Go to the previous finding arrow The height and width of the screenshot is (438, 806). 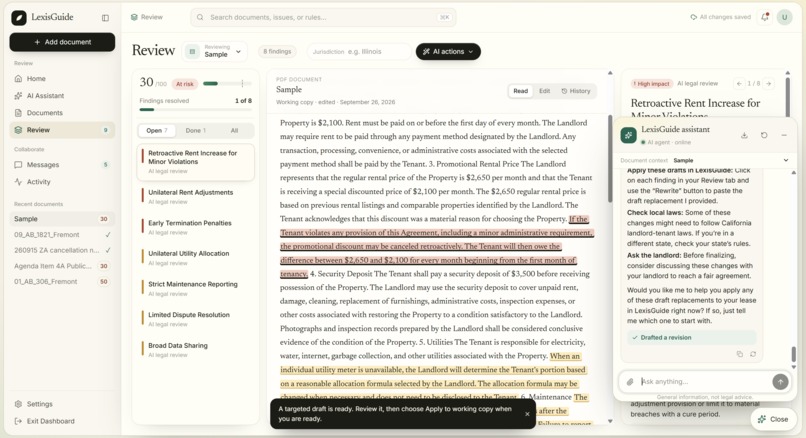click(x=739, y=83)
